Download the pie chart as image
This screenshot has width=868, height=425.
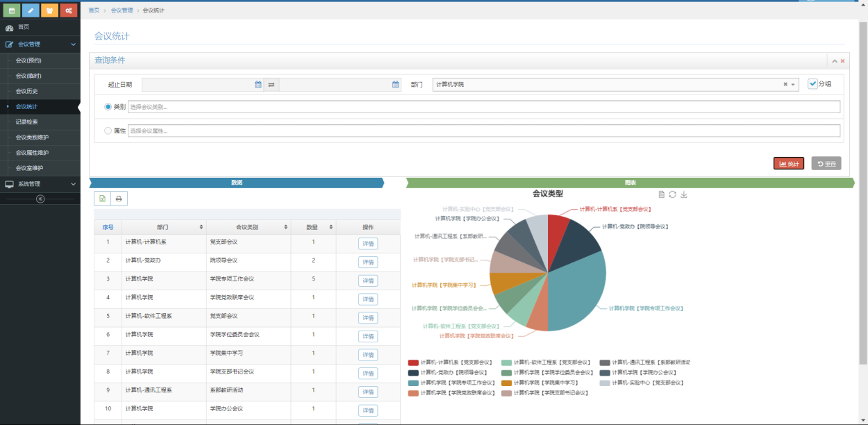[x=684, y=194]
